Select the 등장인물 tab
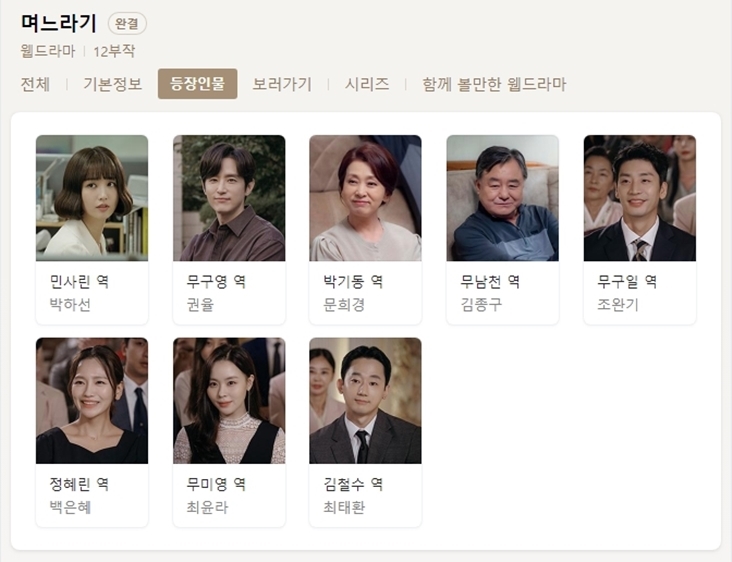Viewport: 732px width, 562px height. 197,84
